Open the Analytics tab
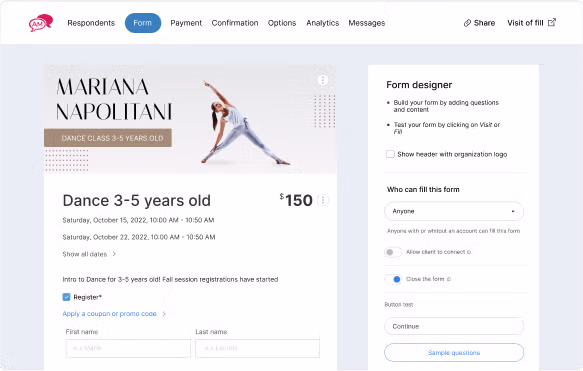The image size is (583, 371). (322, 23)
